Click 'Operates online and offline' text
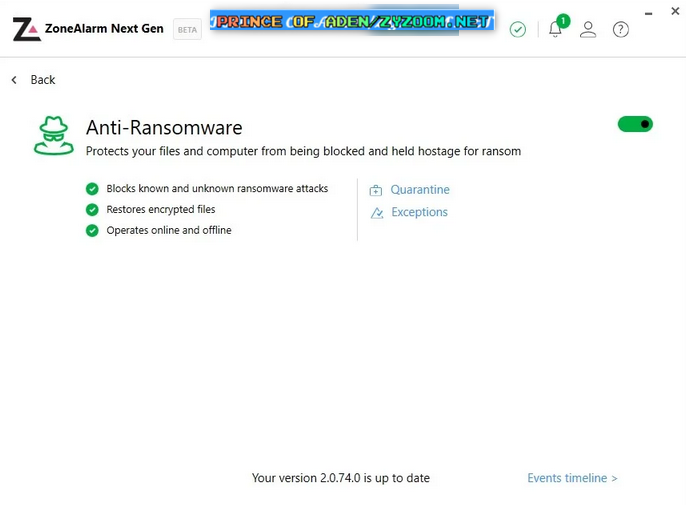The image size is (686, 505). (169, 230)
